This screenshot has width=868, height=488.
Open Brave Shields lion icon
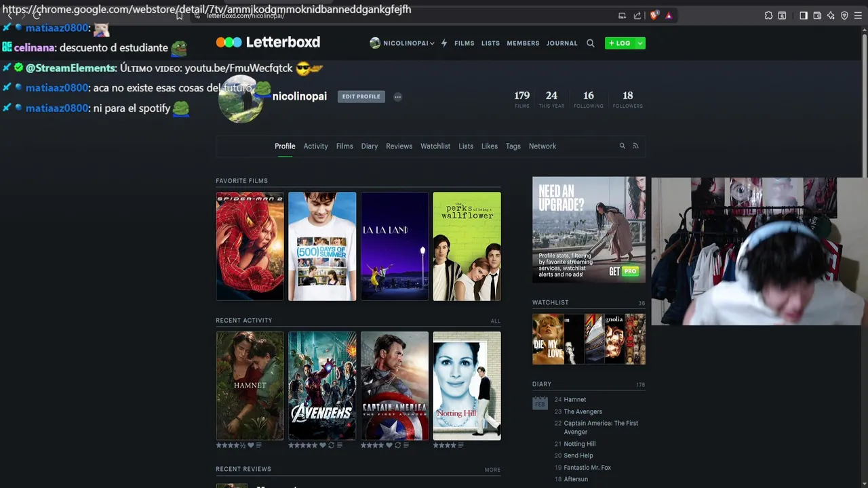pyautogui.click(x=654, y=16)
